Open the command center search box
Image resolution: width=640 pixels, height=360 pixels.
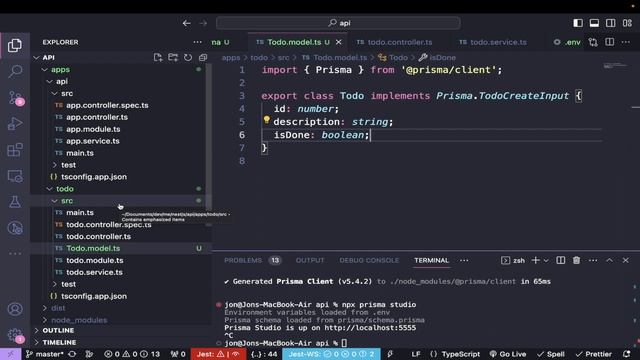click(x=338, y=23)
